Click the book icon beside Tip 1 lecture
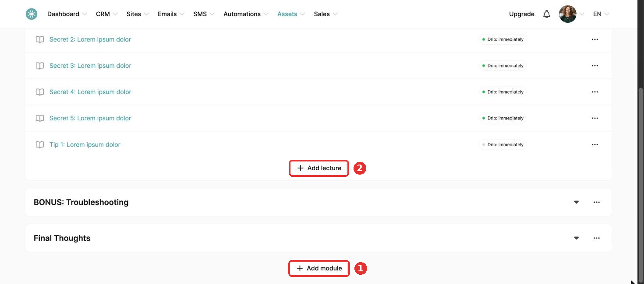Screen dimensions: 644x284 (x=40, y=144)
